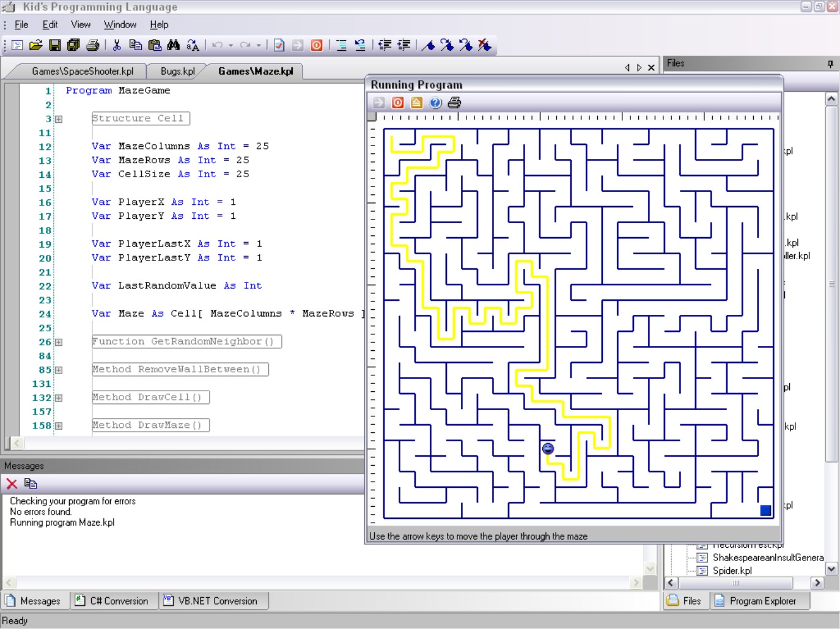840x629 pixels.
Task: Click the player ball in the maze
Action: click(548, 449)
